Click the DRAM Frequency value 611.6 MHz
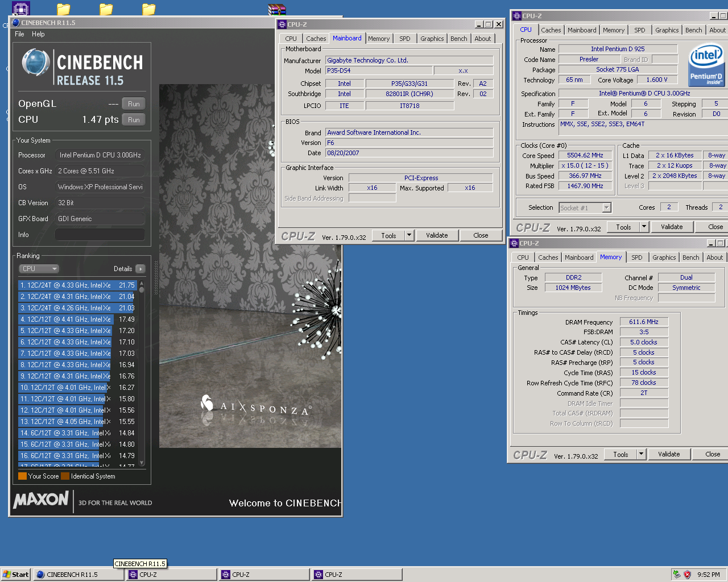 point(644,322)
